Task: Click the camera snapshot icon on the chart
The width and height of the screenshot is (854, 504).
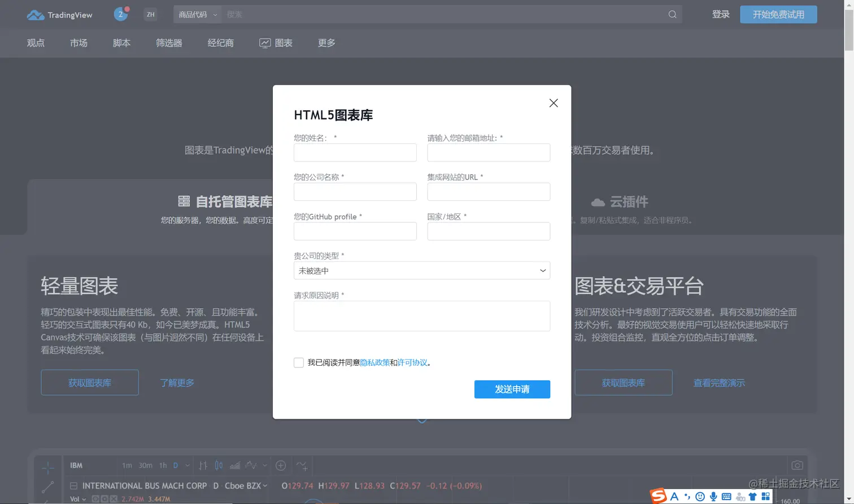Action: pos(797,464)
